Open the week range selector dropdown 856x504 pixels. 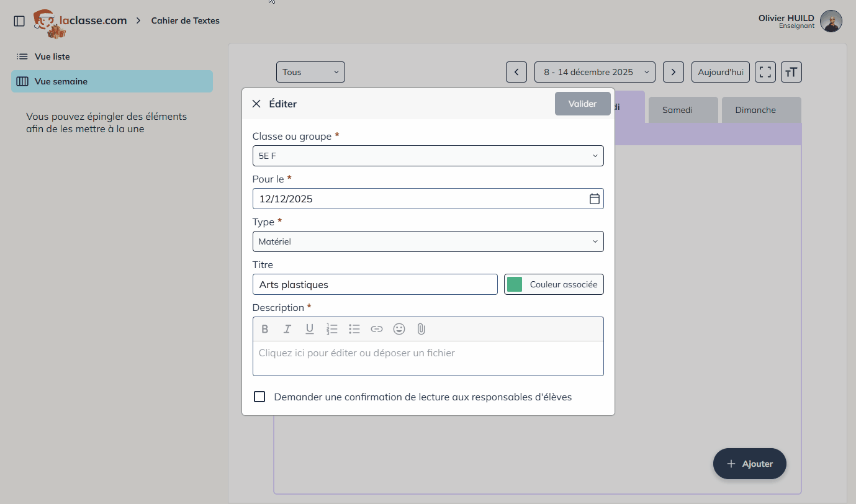pos(594,72)
